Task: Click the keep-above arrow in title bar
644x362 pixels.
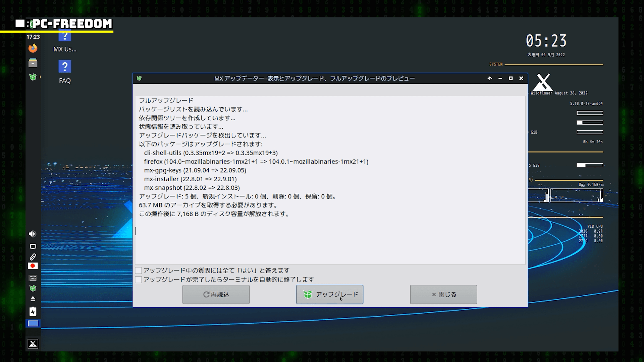Action: pos(490,78)
